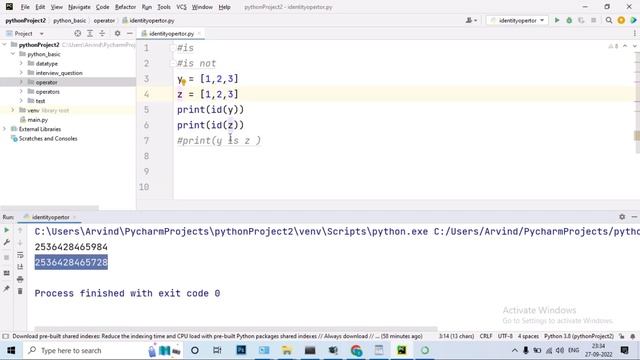640x360 pixels.
Task: Expand venv library root folder
Action: point(13,110)
